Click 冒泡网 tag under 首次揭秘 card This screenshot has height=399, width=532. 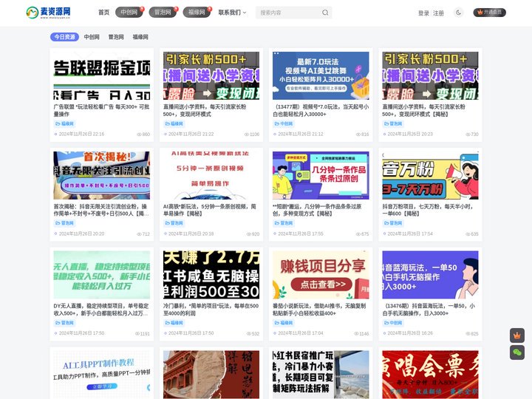coord(65,223)
